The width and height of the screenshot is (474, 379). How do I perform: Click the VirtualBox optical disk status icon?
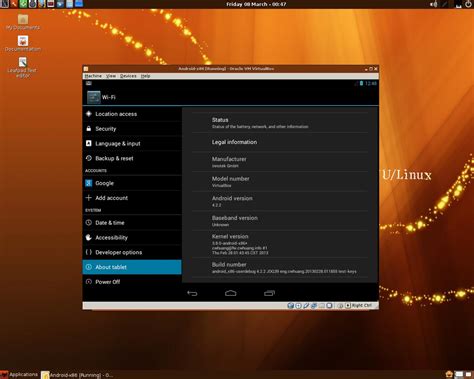point(298,305)
